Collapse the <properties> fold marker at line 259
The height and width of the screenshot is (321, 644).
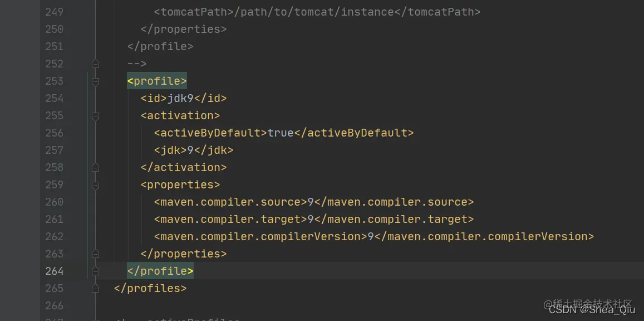(95, 185)
